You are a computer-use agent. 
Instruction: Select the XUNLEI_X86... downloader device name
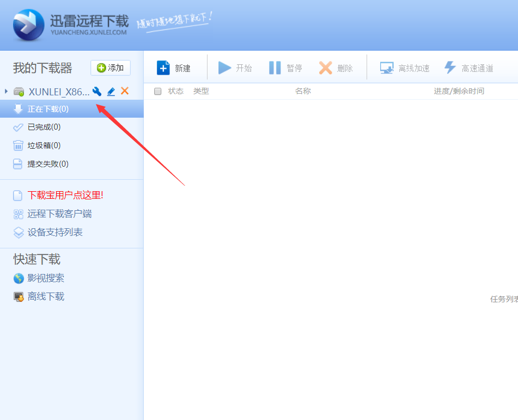59,92
